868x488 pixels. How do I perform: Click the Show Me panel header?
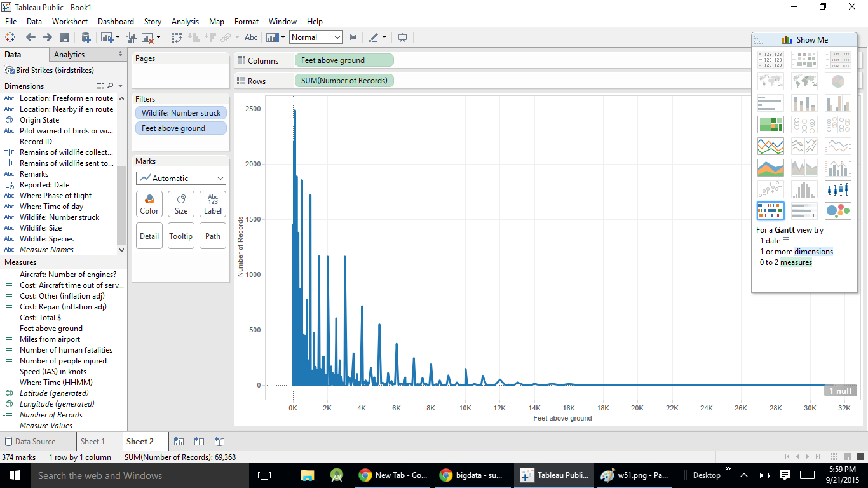[804, 39]
